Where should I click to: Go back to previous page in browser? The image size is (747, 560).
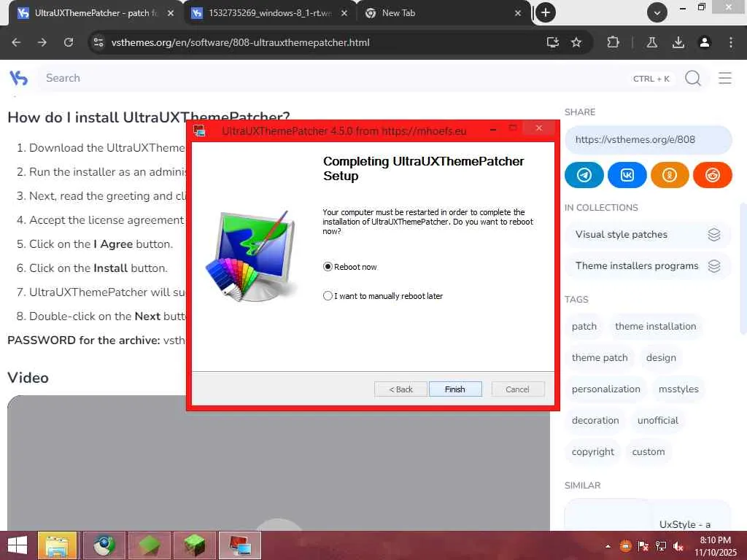[16, 42]
